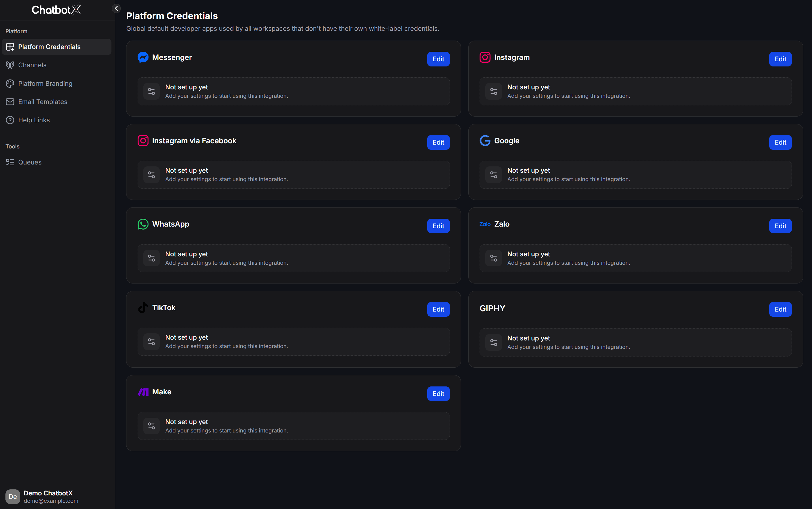Click the Make logo icon
Screen dimensions: 812x509
click(x=143, y=392)
